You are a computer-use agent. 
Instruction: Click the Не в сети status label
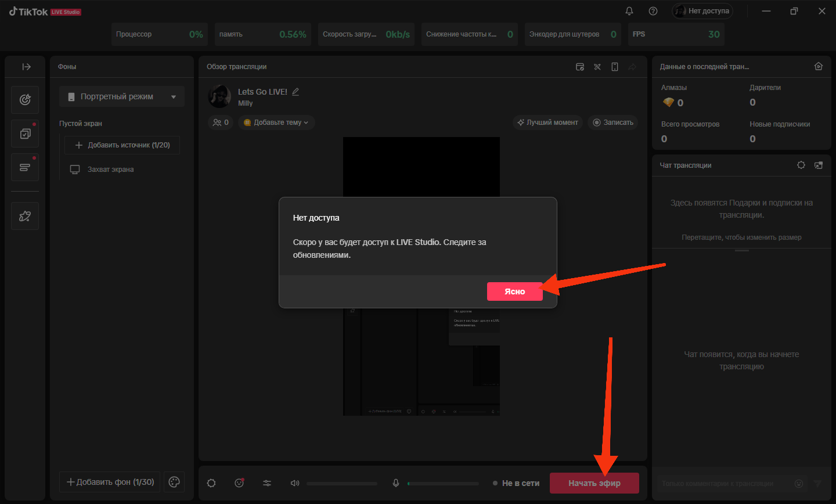516,483
